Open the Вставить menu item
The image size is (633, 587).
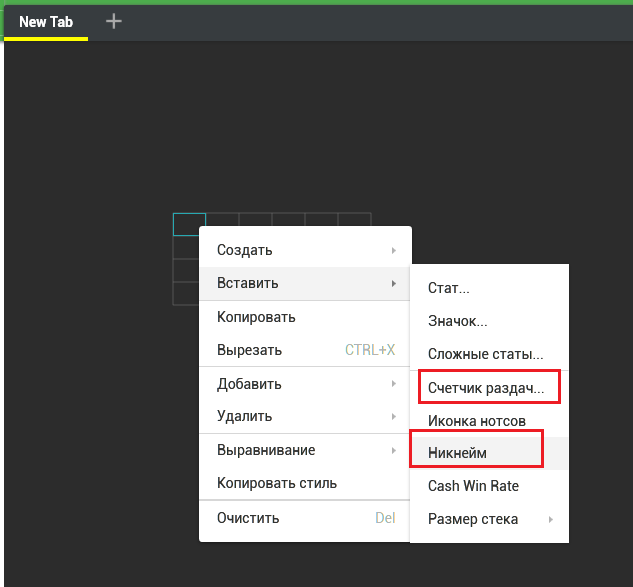pos(305,283)
